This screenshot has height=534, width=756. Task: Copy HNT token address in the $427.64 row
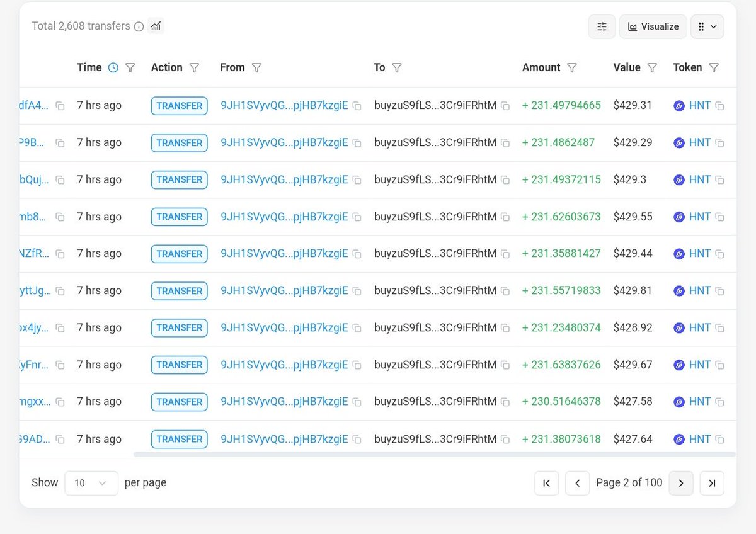(719, 440)
